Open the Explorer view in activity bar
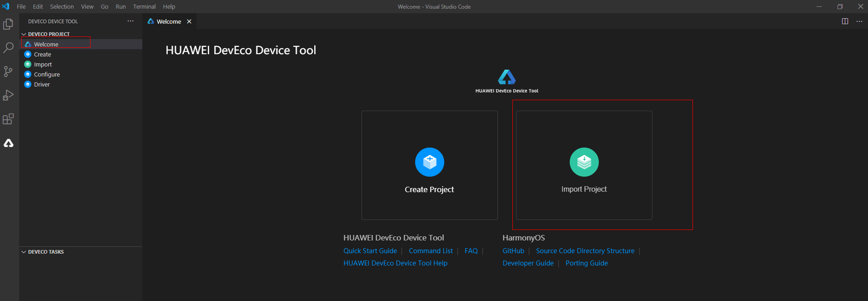The width and height of the screenshot is (868, 301). 8,24
